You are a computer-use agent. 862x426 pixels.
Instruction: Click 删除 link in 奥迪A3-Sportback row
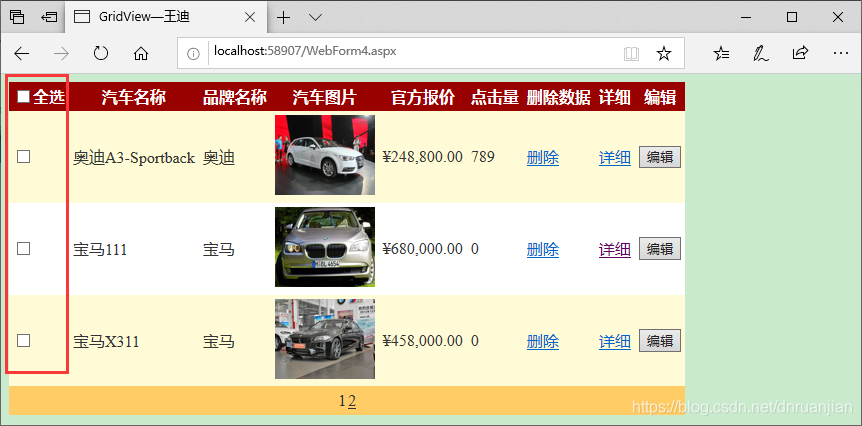(543, 158)
